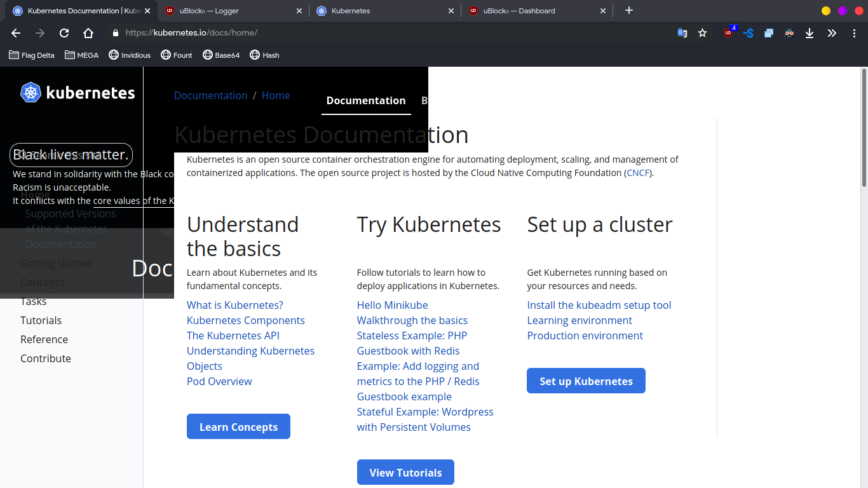
Task: Switch to the Kubernetes tab
Action: [386, 11]
